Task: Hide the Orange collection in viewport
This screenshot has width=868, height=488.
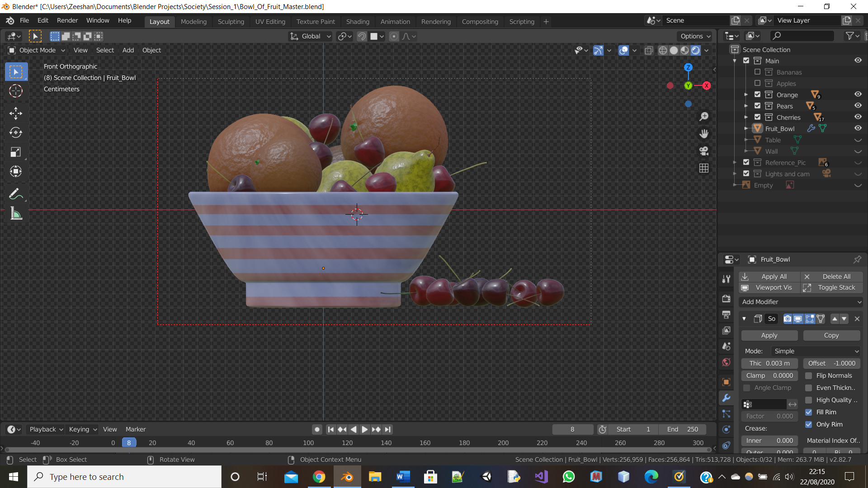Action: [x=858, y=94]
